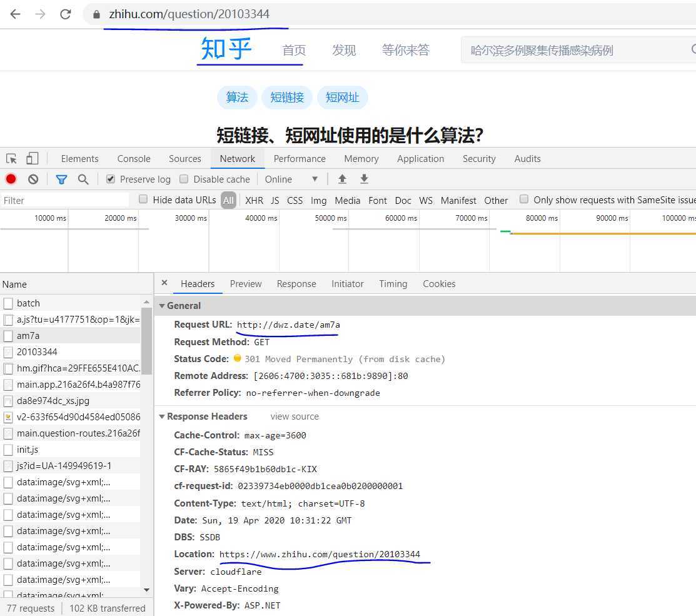Screen dimensions: 696x616
Task: Check Hide data URLs option
Action: (143, 199)
